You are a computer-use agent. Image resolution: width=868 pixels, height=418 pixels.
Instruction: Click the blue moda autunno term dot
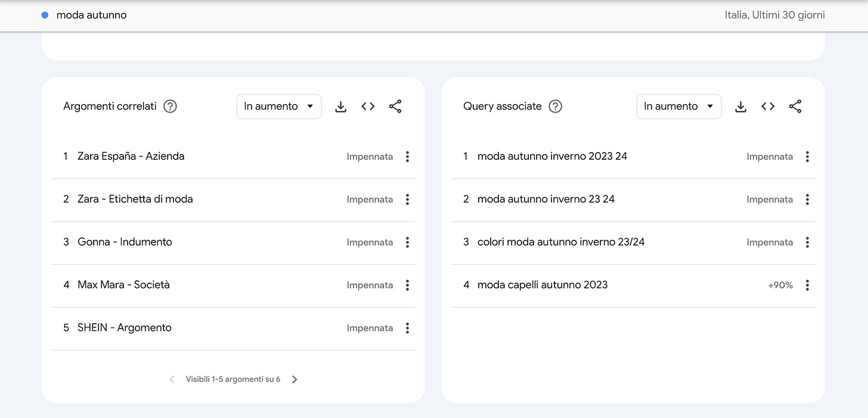[45, 16]
